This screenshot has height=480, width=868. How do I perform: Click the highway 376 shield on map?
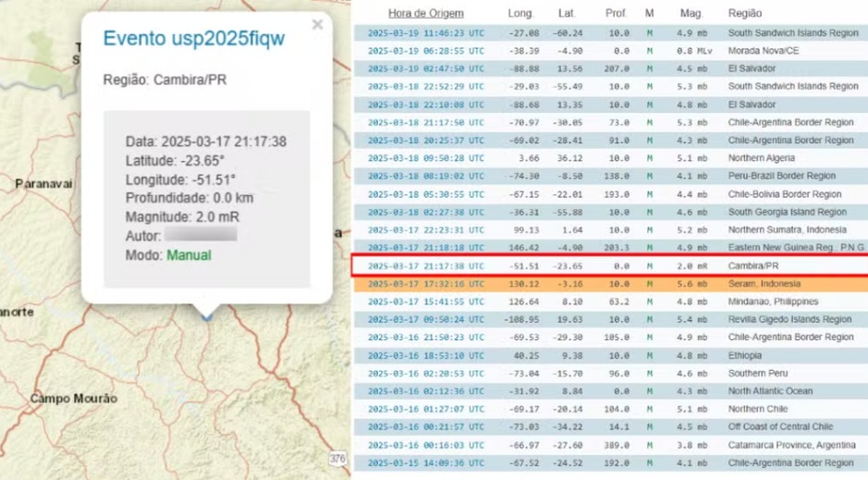tap(338, 459)
